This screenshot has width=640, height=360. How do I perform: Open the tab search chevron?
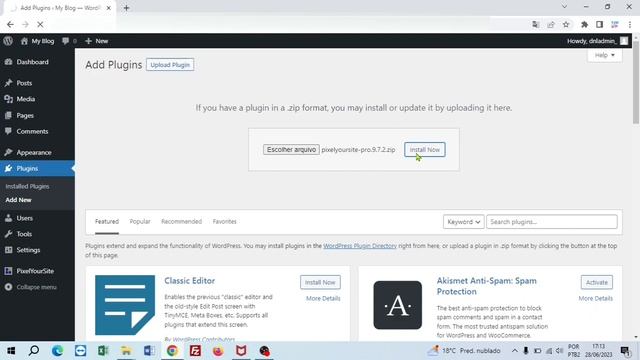coord(564,7)
